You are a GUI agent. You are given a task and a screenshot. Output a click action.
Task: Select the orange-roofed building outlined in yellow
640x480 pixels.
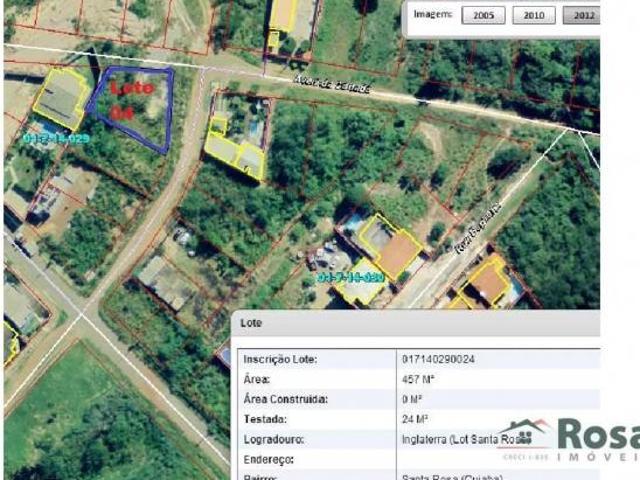398,253
